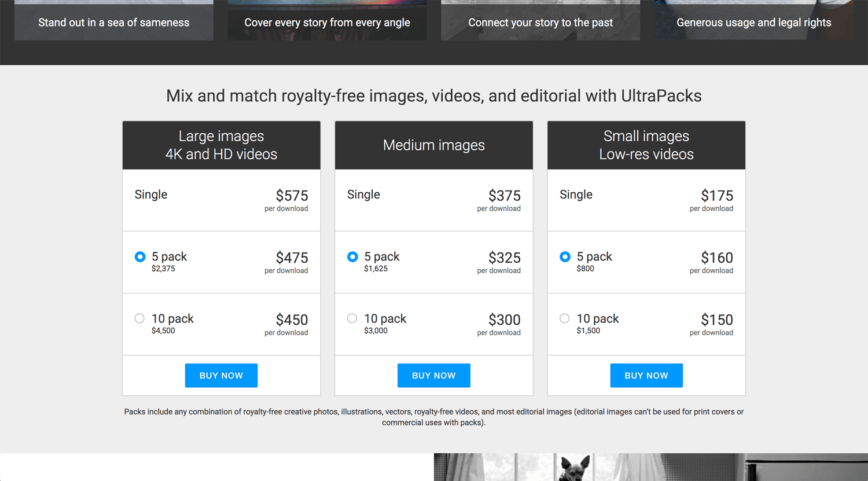This screenshot has height=481, width=868.
Task: Click the 'Medium images' card header
Action: [x=434, y=145]
